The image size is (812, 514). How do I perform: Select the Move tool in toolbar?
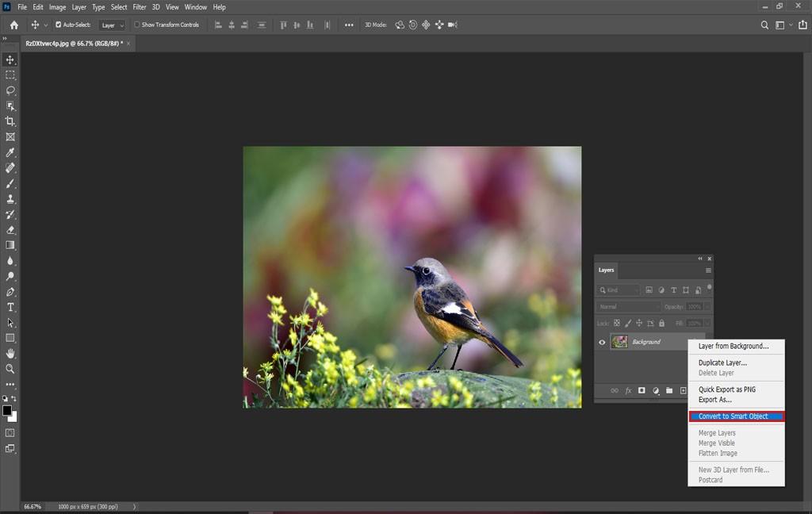click(10, 59)
